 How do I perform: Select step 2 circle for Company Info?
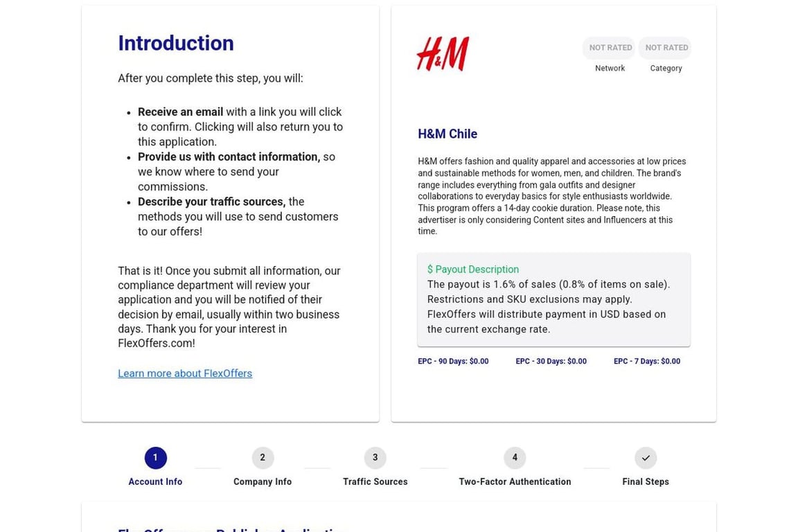point(263,458)
